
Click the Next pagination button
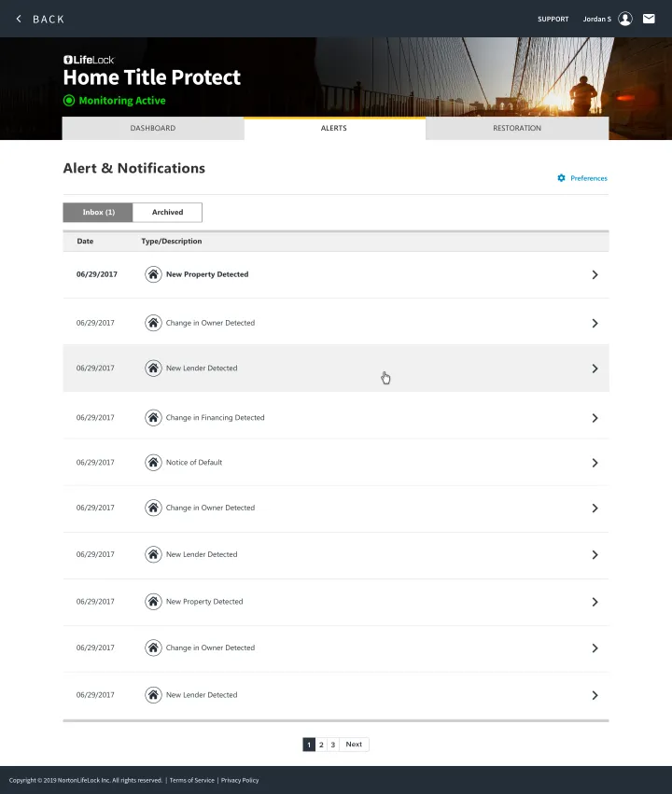[x=354, y=745]
